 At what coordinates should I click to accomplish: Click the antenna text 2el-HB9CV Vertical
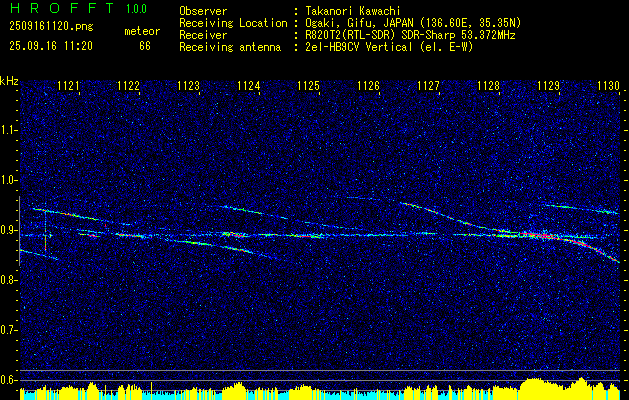click(359, 47)
